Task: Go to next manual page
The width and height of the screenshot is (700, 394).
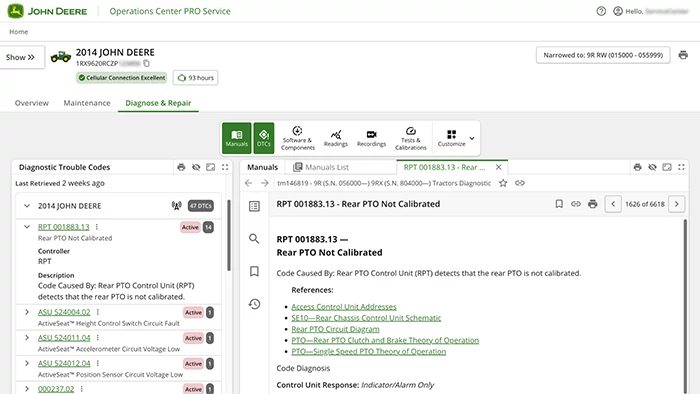Action: [677, 204]
